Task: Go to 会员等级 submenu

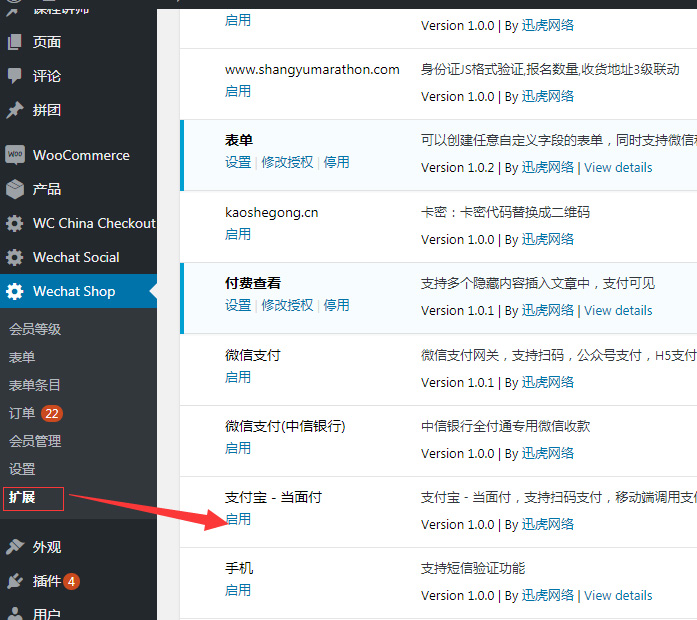Action: tap(35, 329)
